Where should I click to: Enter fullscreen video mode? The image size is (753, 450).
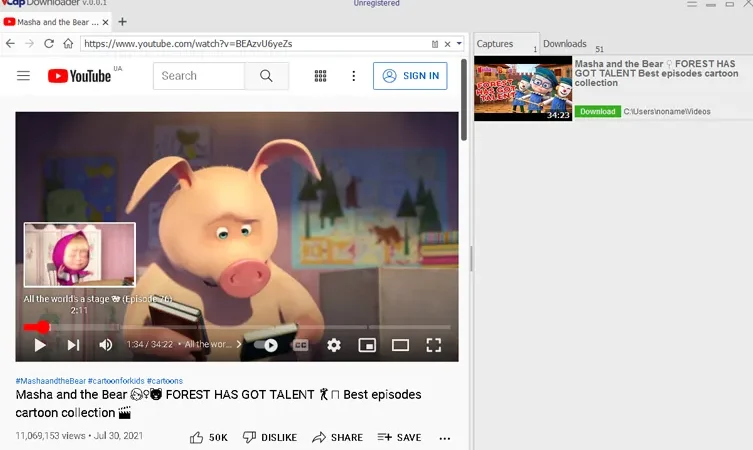click(x=434, y=345)
